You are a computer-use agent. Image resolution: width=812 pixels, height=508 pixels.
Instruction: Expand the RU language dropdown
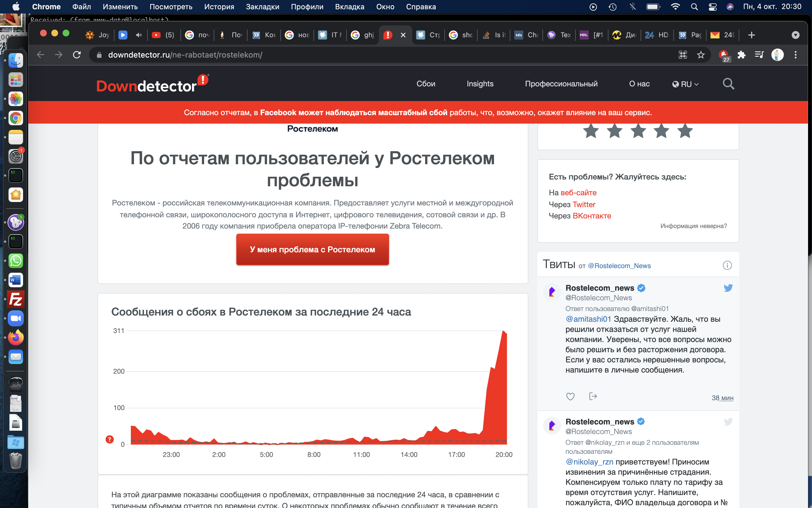coord(685,84)
